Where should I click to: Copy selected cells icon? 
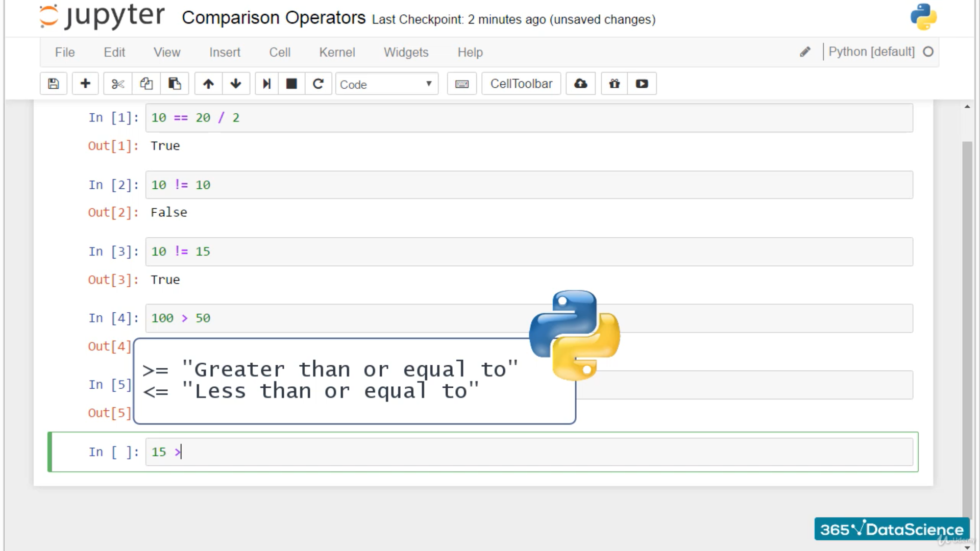[x=146, y=84]
